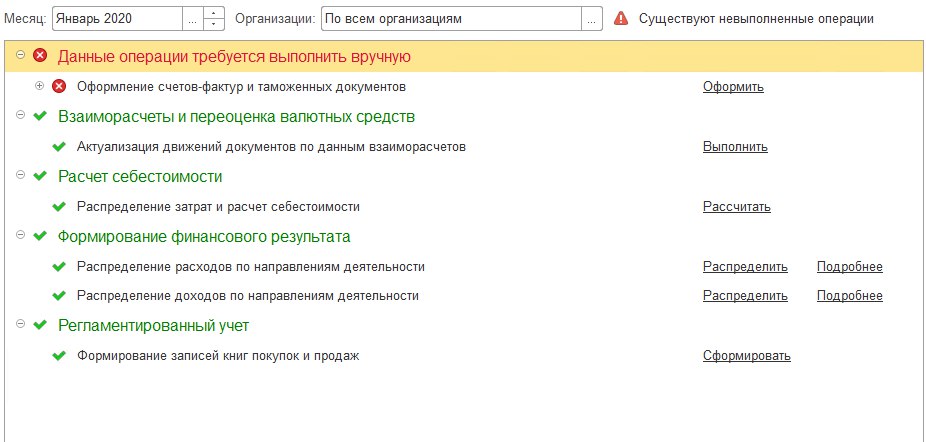
Task: Click the Организации input field
Action: 452,19
